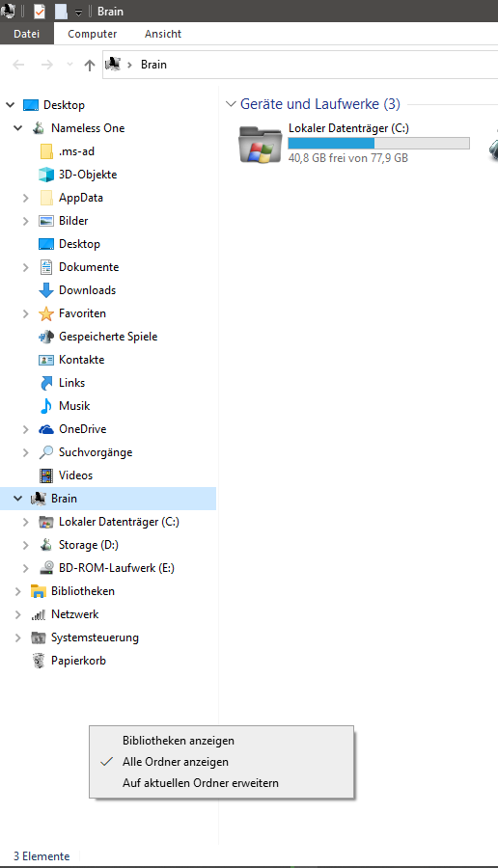Viewport: 498px width, 868px height.
Task: Click the OneDrive cloud icon
Action: pos(46,429)
